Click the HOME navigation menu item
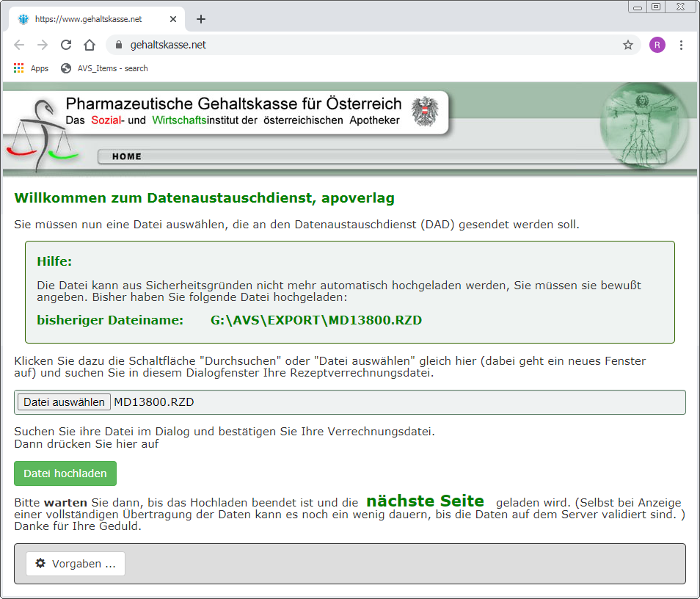 pyautogui.click(x=127, y=156)
